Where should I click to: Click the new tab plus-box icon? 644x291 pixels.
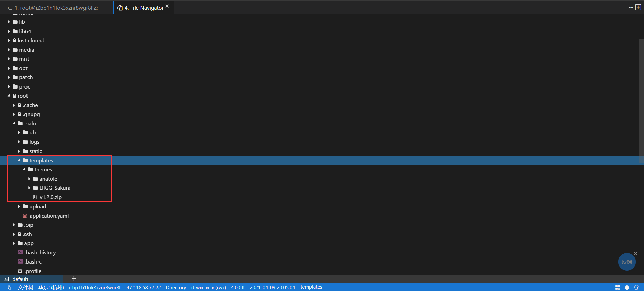click(x=638, y=7)
